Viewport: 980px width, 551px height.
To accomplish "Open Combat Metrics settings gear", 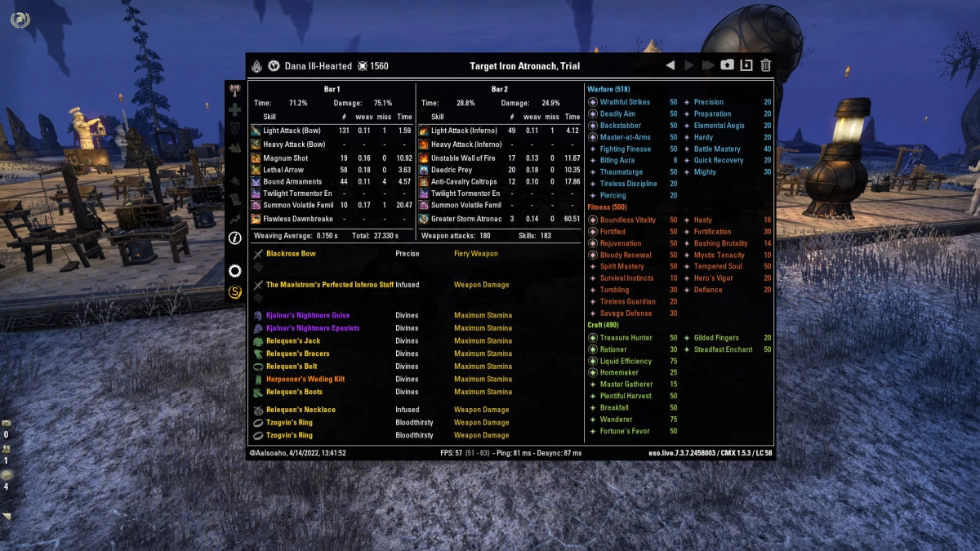I will click(235, 271).
